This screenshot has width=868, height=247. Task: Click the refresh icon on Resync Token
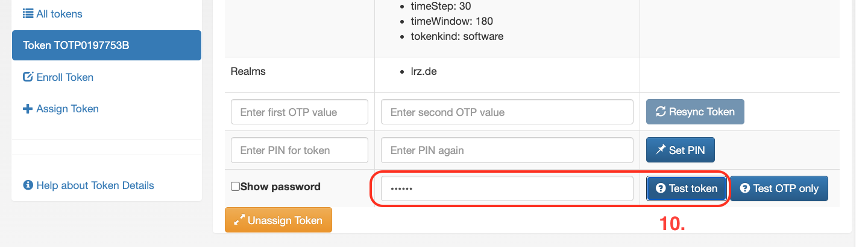(661, 112)
